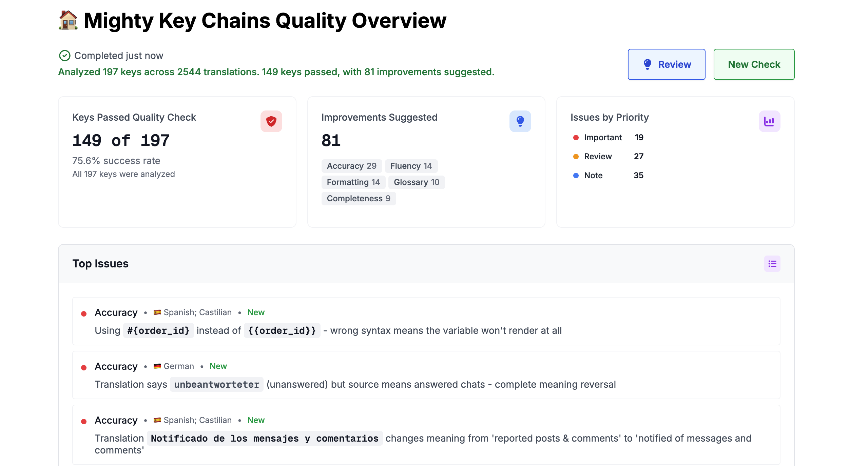This screenshot has width=868, height=466.
Task: Click the house emoji in the page title
Action: tap(68, 21)
